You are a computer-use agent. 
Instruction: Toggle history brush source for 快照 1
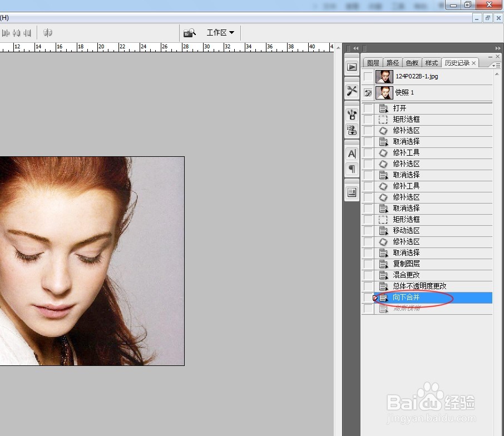point(368,92)
